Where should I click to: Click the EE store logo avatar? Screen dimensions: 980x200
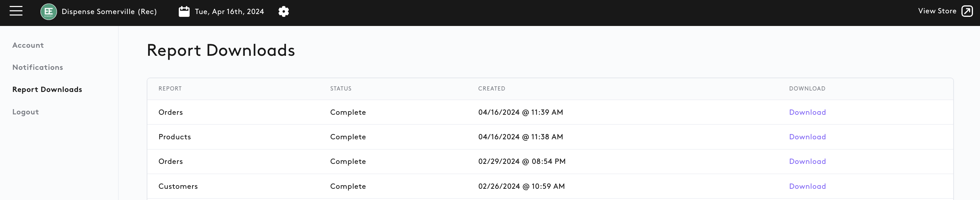click(x=49, y=12)
